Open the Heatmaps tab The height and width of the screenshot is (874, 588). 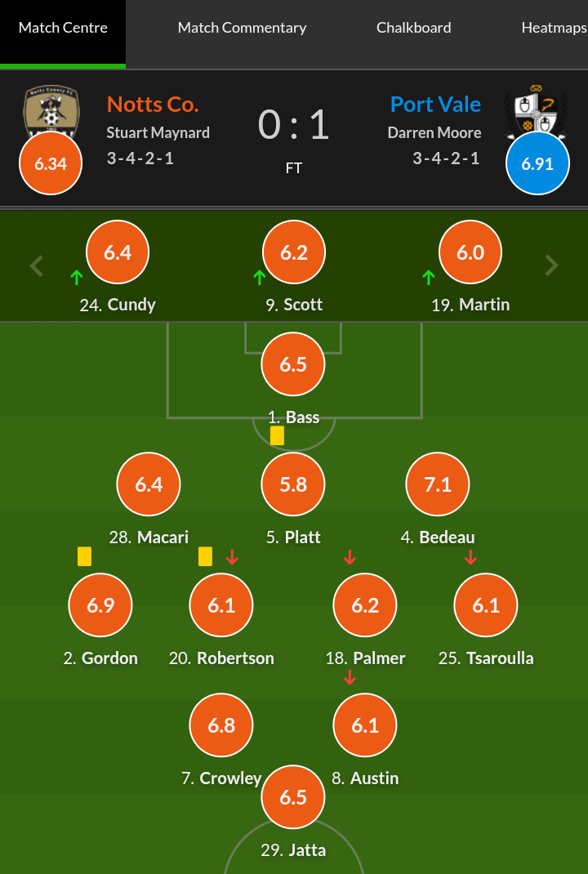(x=554, y=28)
